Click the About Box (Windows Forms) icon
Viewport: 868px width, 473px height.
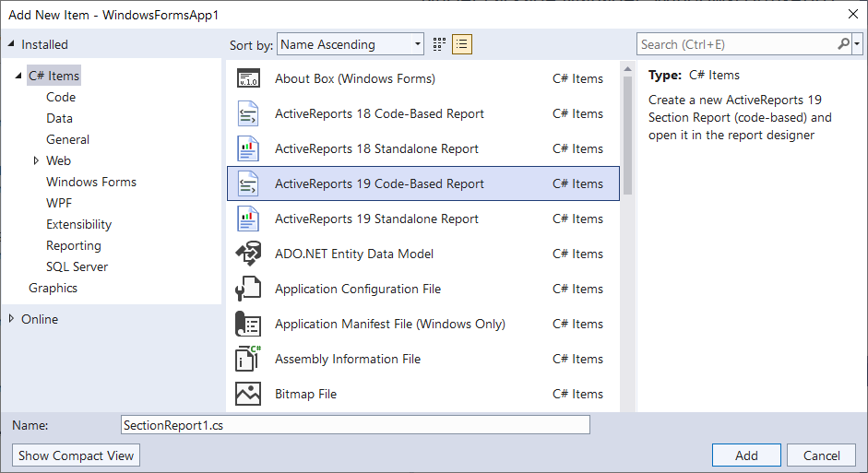(x=248, y=78)
